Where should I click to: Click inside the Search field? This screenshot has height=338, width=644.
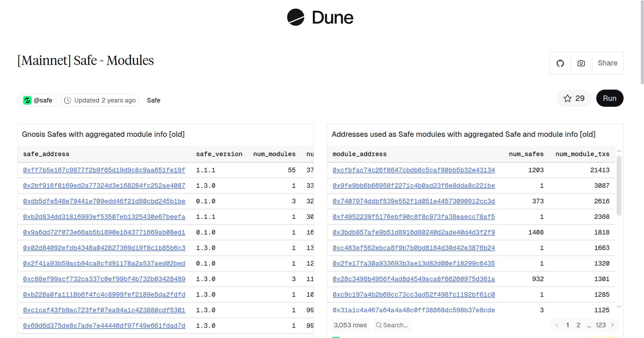pyautogui.click(x=394, y=325)
